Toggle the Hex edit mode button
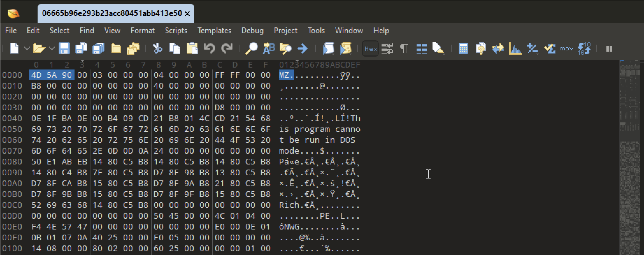The width and height of the screenshot is (644, 255). point(370,49)
